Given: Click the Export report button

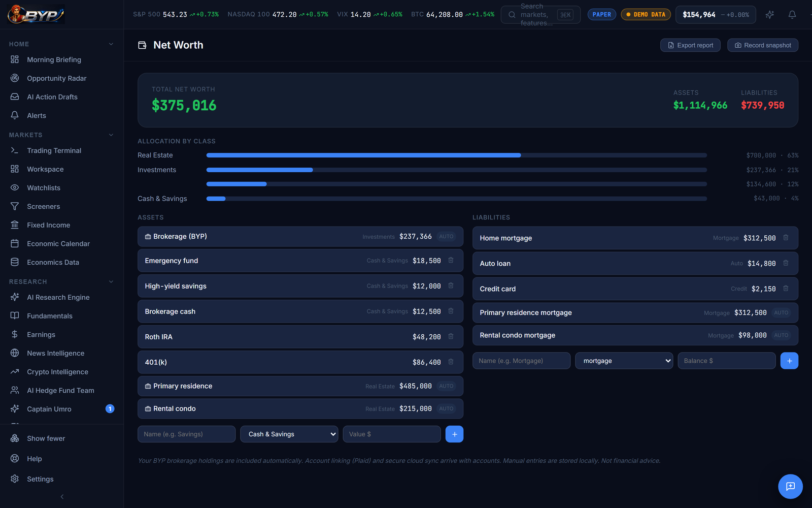Looking at the screenshot, I should click(690, 45).
